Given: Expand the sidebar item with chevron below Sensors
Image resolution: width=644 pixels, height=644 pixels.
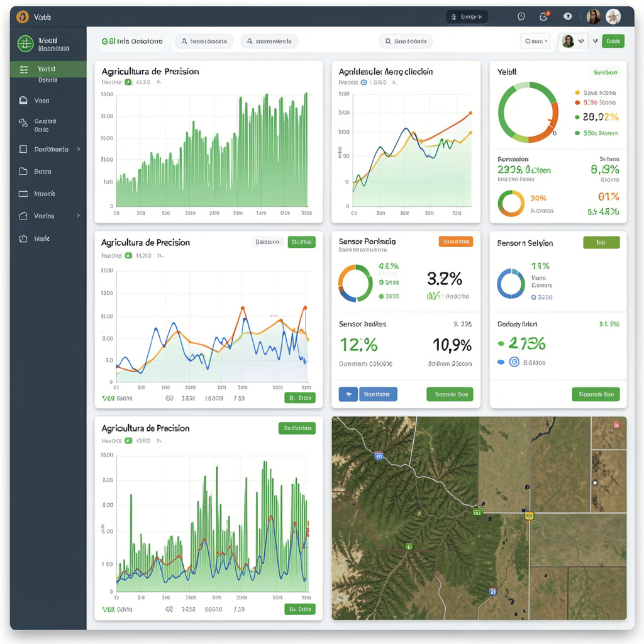Looking at the screenshot, I should click(x=79, y=149).
